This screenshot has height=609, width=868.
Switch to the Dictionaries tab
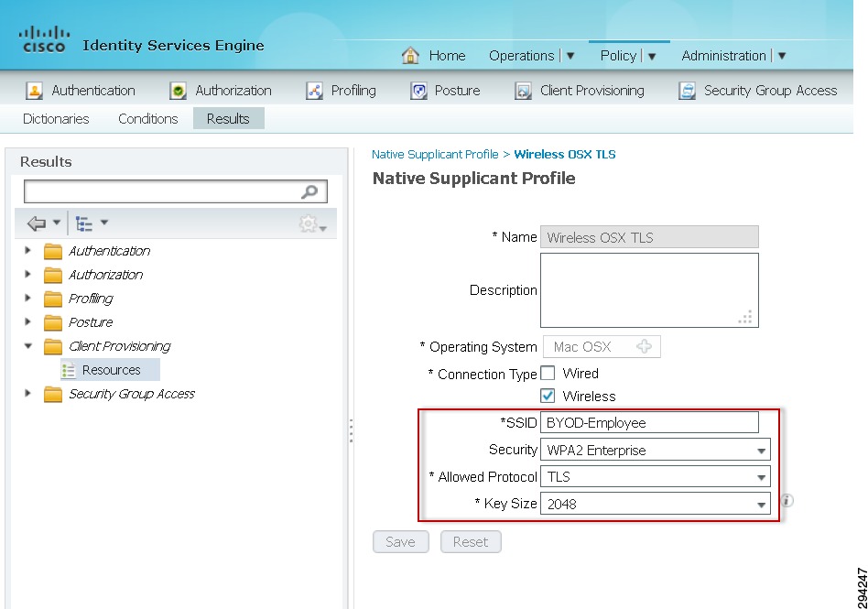[56, 119]
